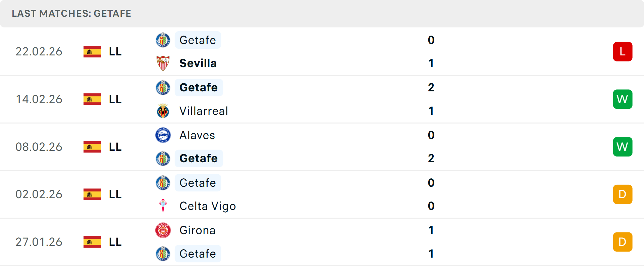Image resolution: width=644 pixels, height=266 pixels.
Task: Open the Celta Vigo team link
Action: [208, 206]
